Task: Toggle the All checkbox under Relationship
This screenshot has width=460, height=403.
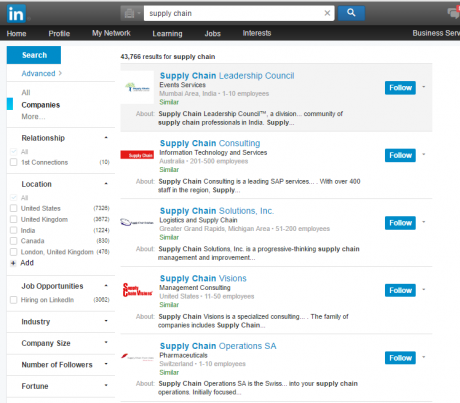Action: (x=14, y=152)
